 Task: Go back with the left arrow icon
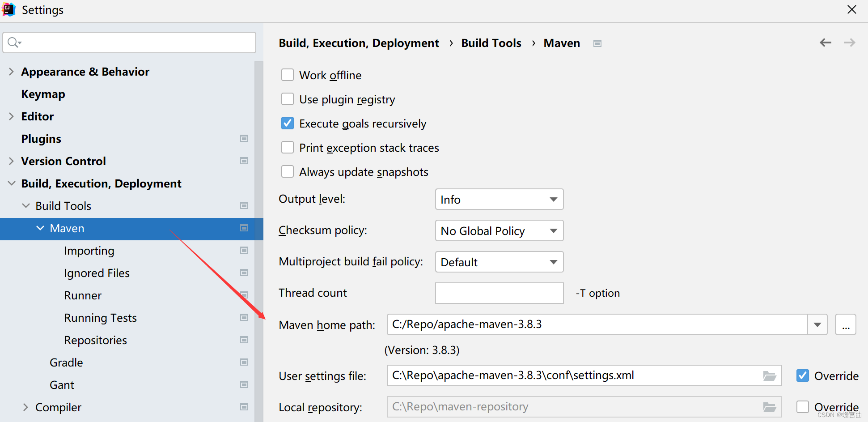[825, 43]
